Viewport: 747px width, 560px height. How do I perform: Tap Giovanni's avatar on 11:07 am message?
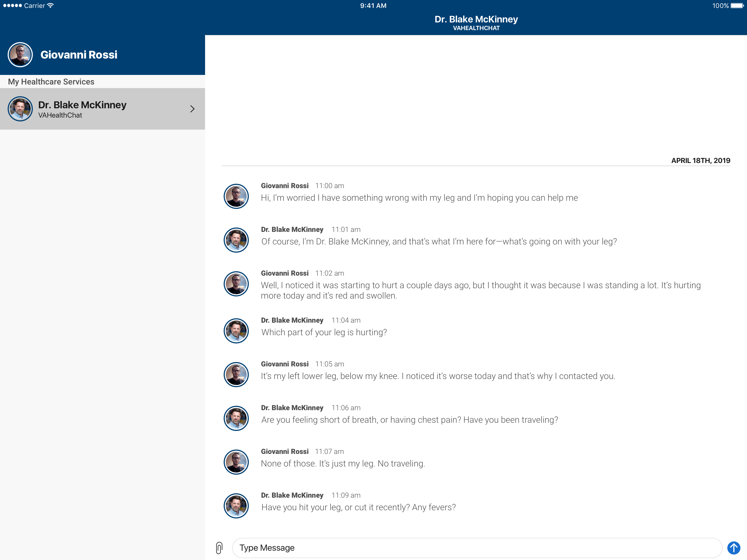coord(236,462)
